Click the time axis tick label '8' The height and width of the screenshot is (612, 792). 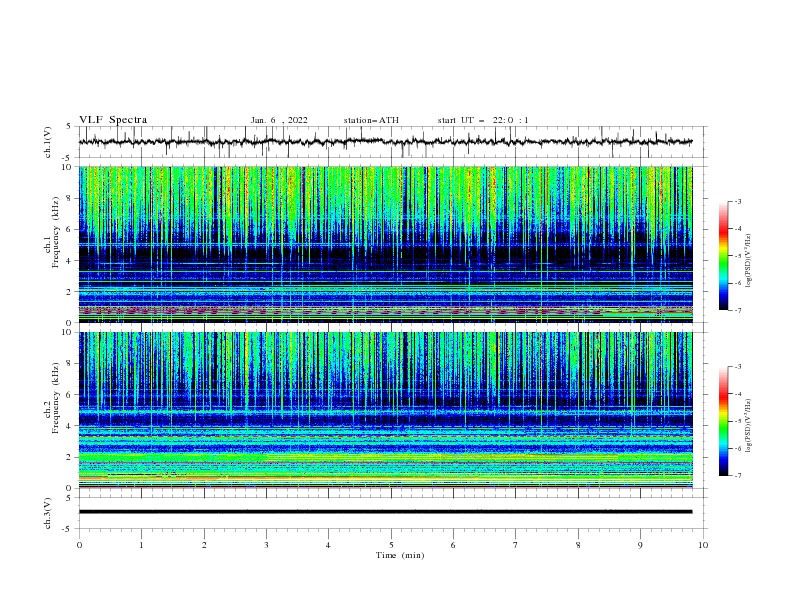(x=578, y=545)
